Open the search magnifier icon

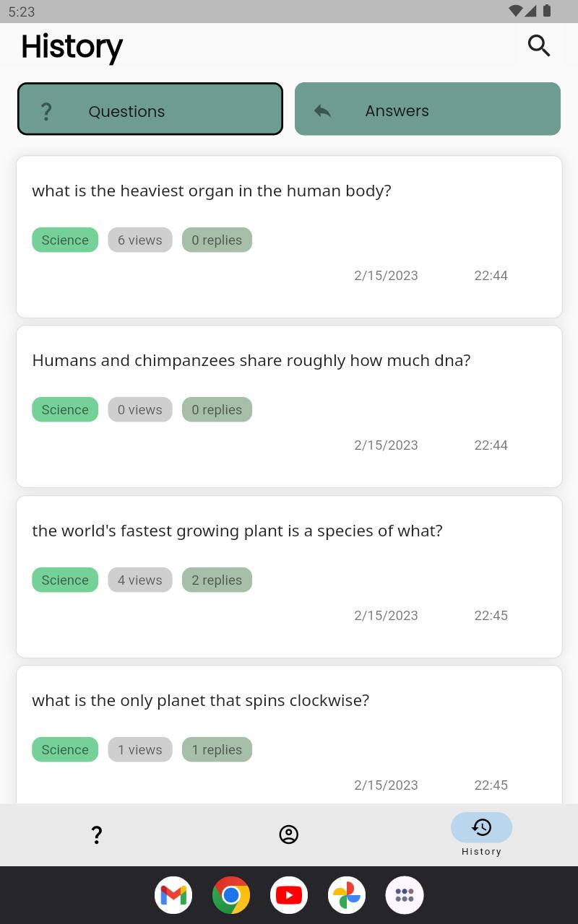(x=539, y=45)
